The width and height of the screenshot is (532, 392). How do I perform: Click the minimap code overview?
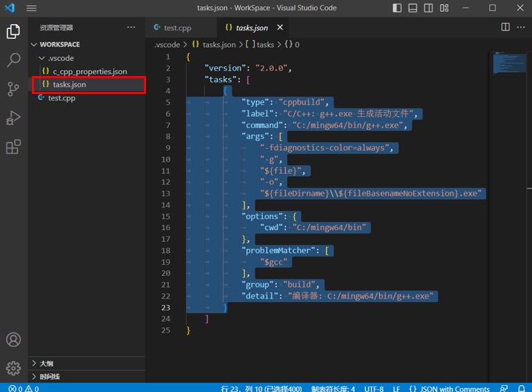(509, 63)
